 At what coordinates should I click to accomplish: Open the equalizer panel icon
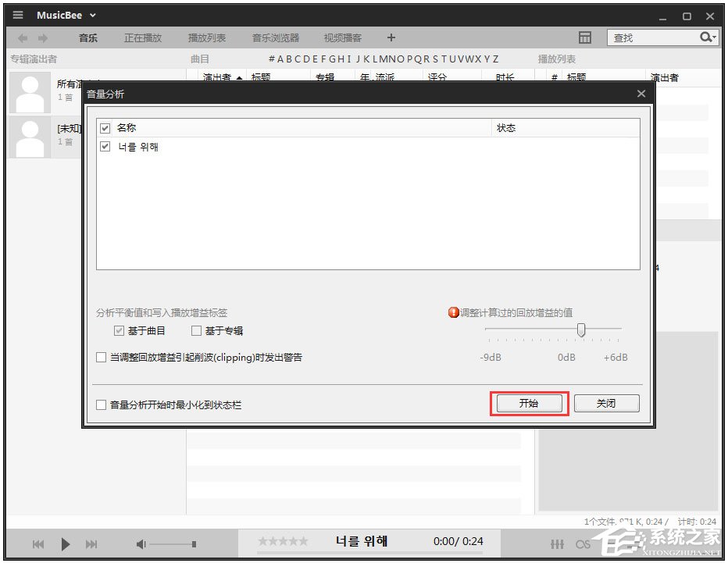tap(557, 544)
